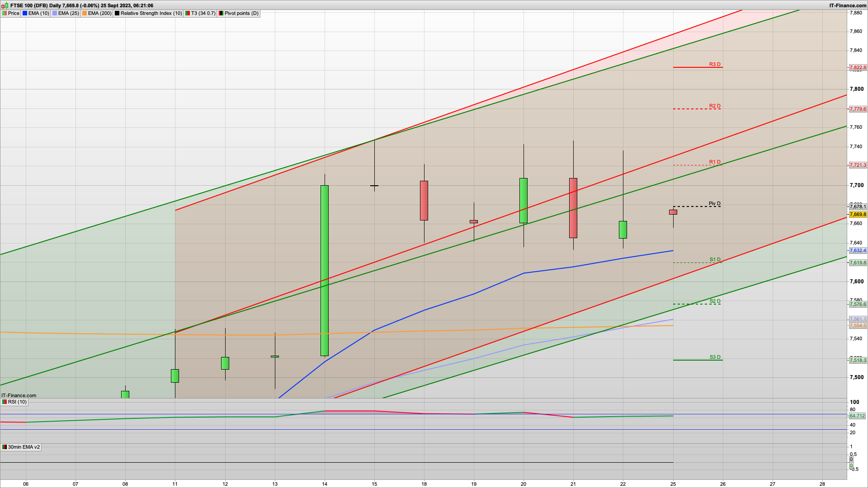Screen dimensions: 868x488
Task: Open the EMA (10) indicator legend
Action: coord(36,13)
